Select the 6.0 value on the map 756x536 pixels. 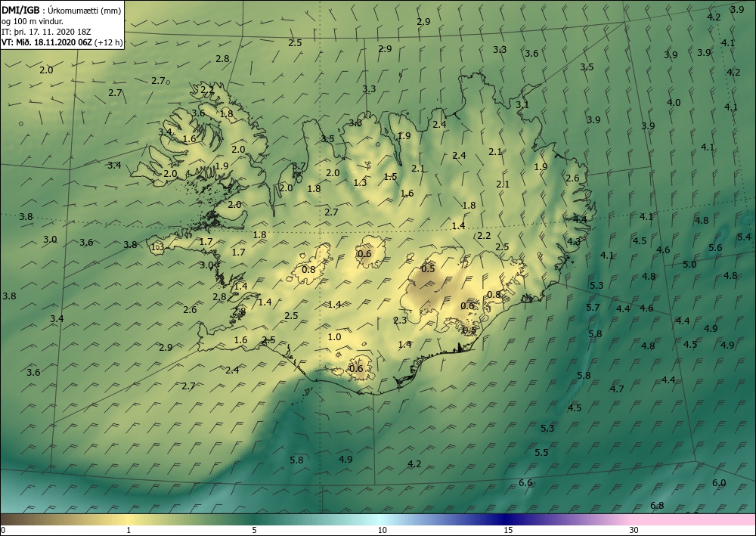[719, 482]
